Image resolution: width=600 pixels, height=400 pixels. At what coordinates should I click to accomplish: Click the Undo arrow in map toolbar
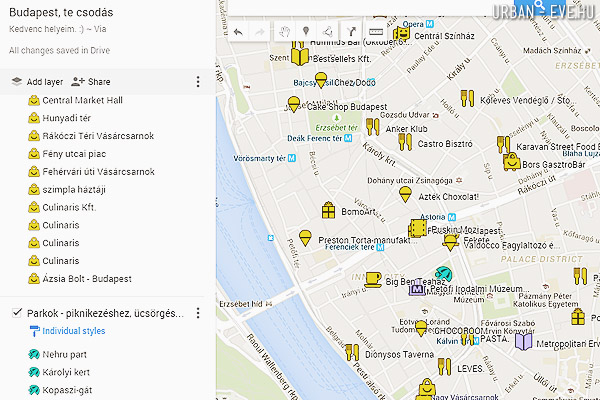click(x=238, y=32)
